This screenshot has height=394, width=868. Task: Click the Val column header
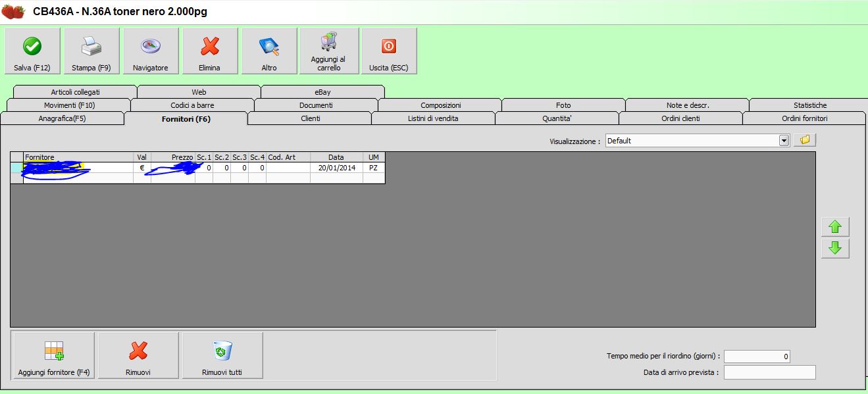click(142, 157)
